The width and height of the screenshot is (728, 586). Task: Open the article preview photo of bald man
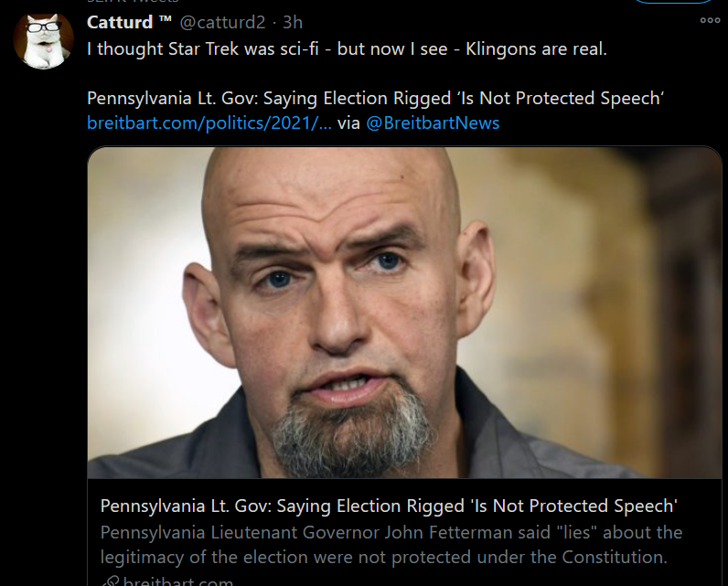[404, 312]
